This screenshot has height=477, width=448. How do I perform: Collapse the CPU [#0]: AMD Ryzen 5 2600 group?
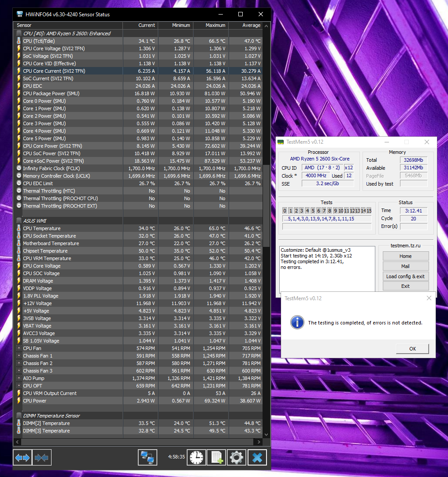[19, 34]
